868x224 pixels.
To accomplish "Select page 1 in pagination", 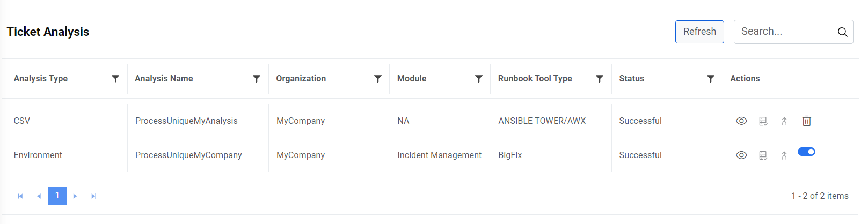I will 57,196.
